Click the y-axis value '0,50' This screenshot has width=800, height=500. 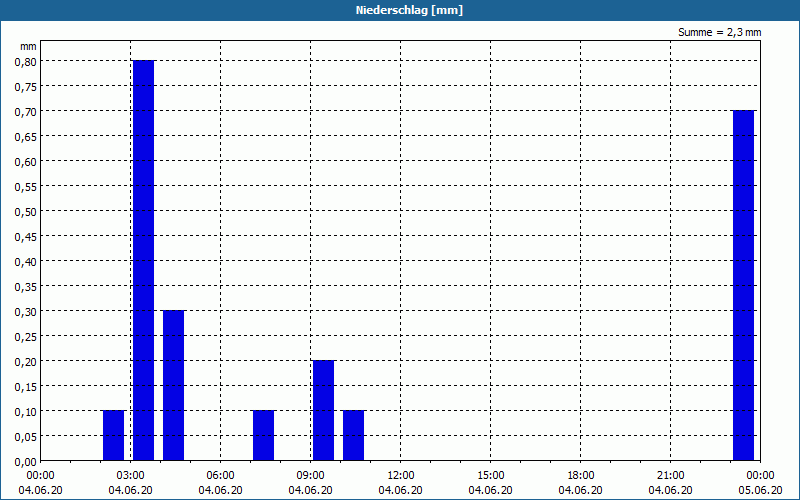(26, 212)
